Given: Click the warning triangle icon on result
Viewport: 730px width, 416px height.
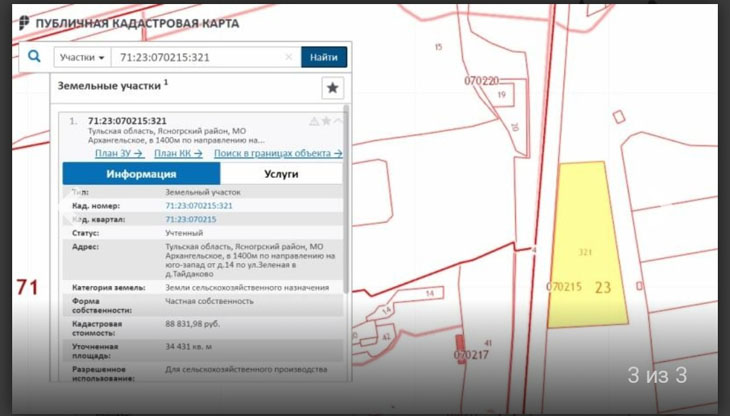Looking at the screenshot, I should (314, 121).
